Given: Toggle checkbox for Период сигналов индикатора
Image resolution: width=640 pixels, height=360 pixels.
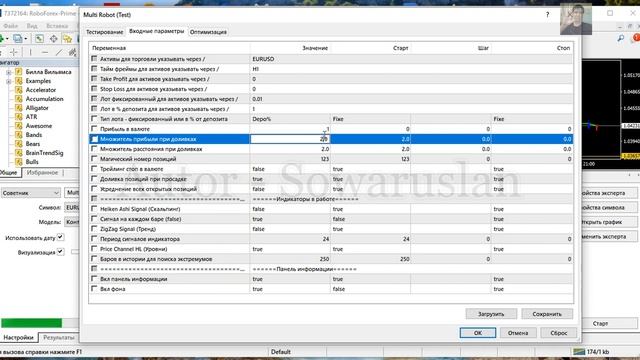Looking at the screenshot, I should 94,239.
